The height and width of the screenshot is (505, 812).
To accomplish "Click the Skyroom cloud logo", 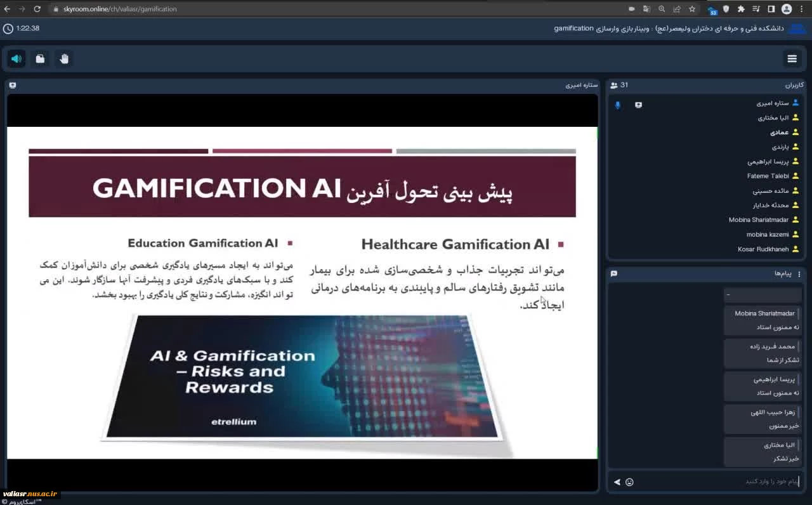I will 797,29.
